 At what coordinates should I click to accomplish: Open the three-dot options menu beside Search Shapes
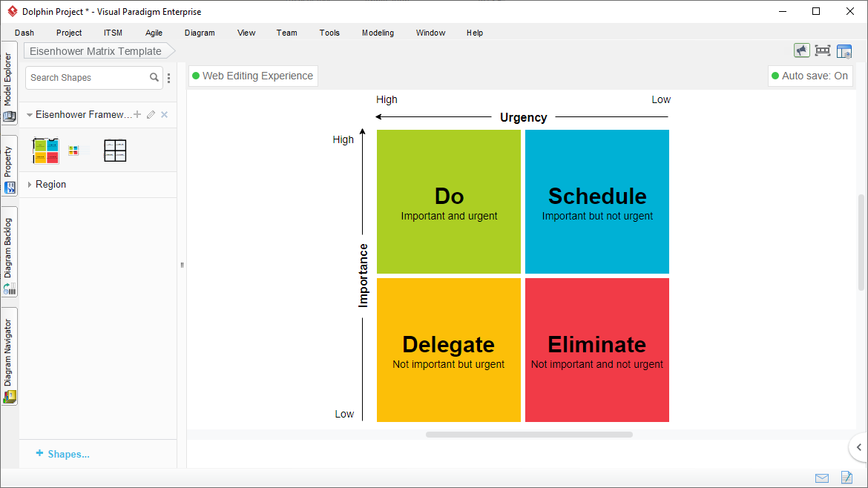(168, 78)
